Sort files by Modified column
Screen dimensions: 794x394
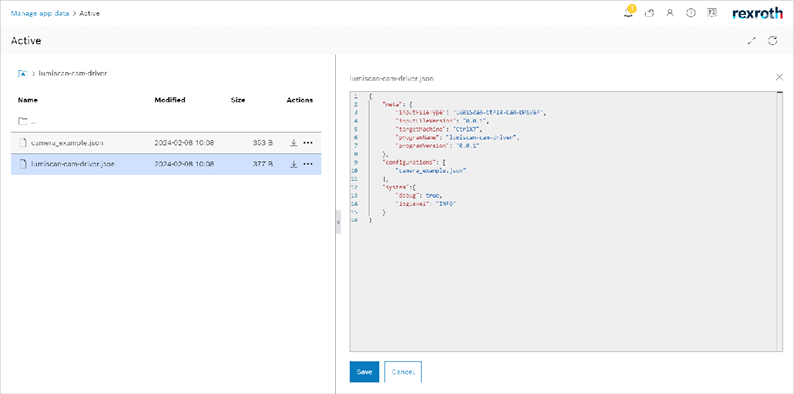coord(170,100)
